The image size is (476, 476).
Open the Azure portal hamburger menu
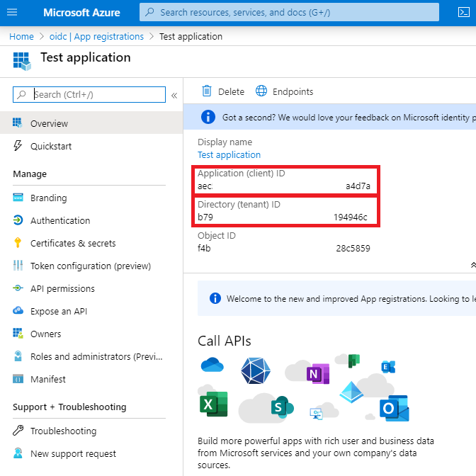click(12, 12)
